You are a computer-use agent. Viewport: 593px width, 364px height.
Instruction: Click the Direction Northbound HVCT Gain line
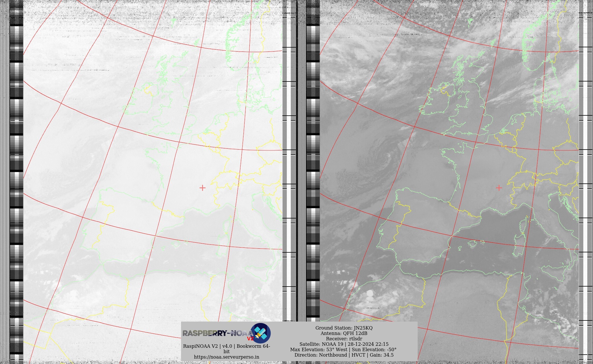[344, 355]
